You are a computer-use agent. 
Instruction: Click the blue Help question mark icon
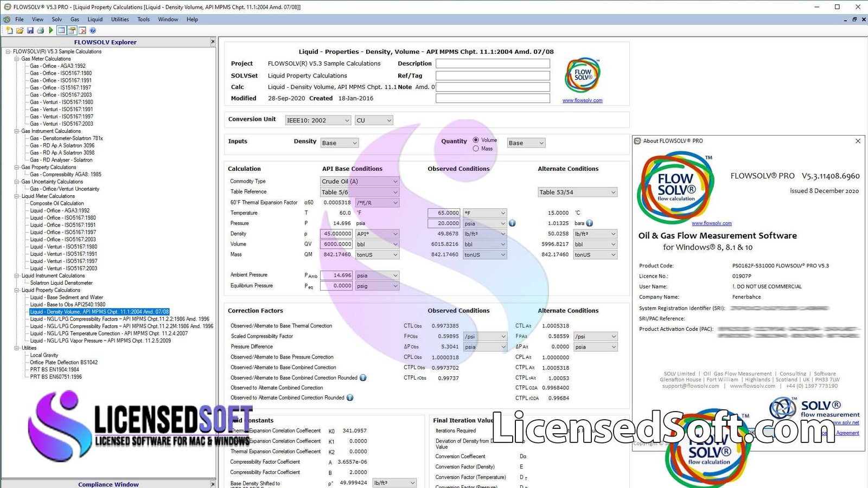[x=93, y=30]
